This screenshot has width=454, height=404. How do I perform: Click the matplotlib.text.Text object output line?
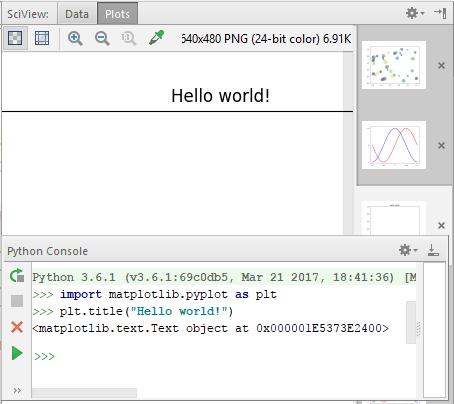pyautogui.click(x=211, y=328)
